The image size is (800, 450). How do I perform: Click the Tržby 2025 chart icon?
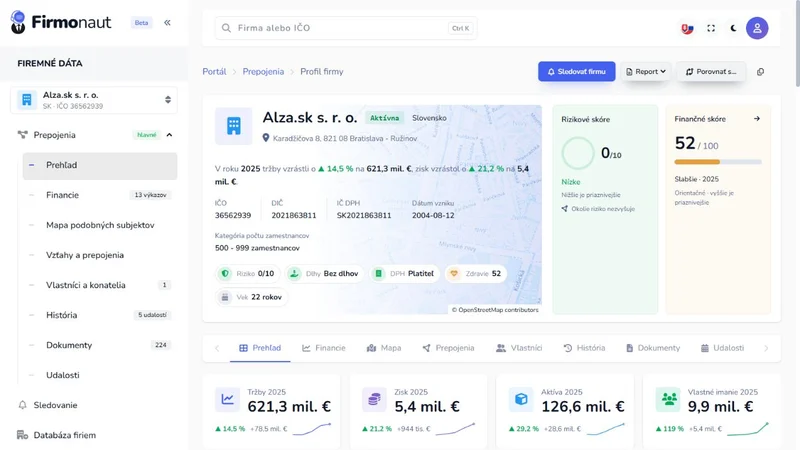coord(228,399)
